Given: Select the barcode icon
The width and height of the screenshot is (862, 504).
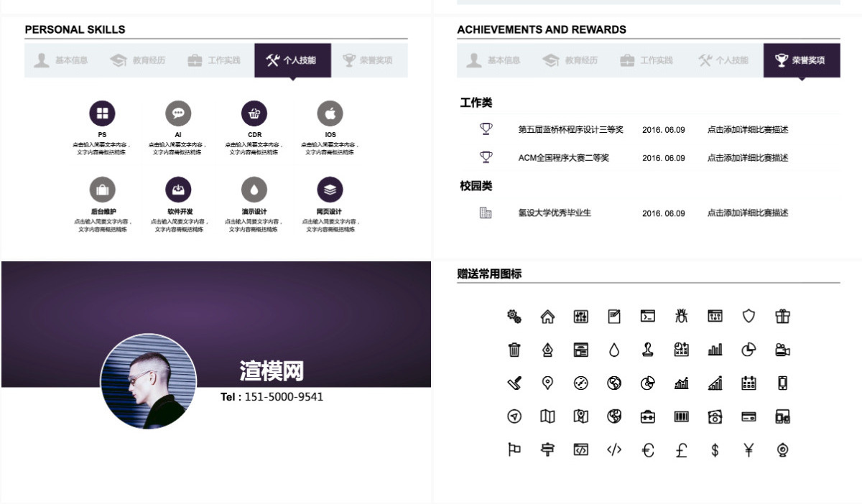Looking at the screenshot, I should [x=681, y=416].
